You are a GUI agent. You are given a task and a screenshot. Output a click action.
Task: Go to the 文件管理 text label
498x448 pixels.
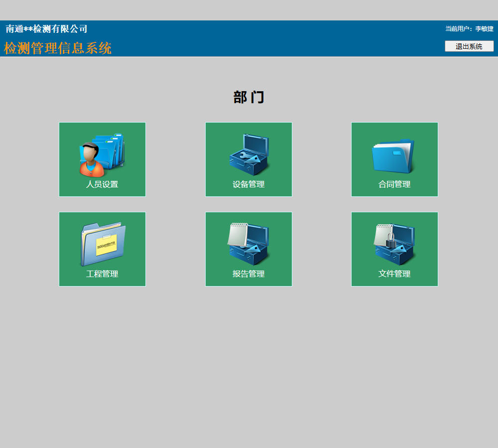[394, 274]
